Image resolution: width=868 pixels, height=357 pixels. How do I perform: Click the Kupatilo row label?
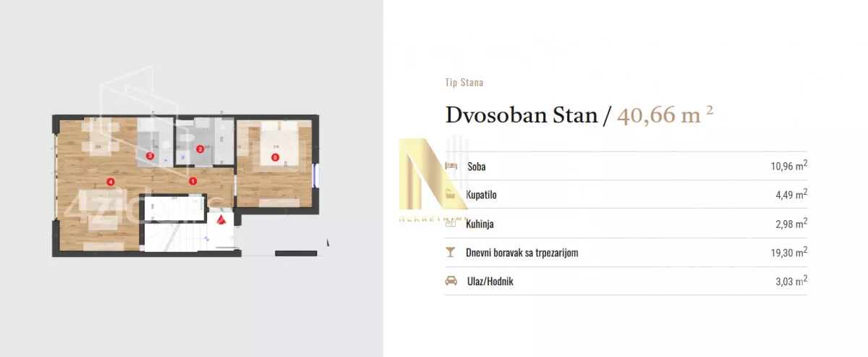(x=481, y=195)
